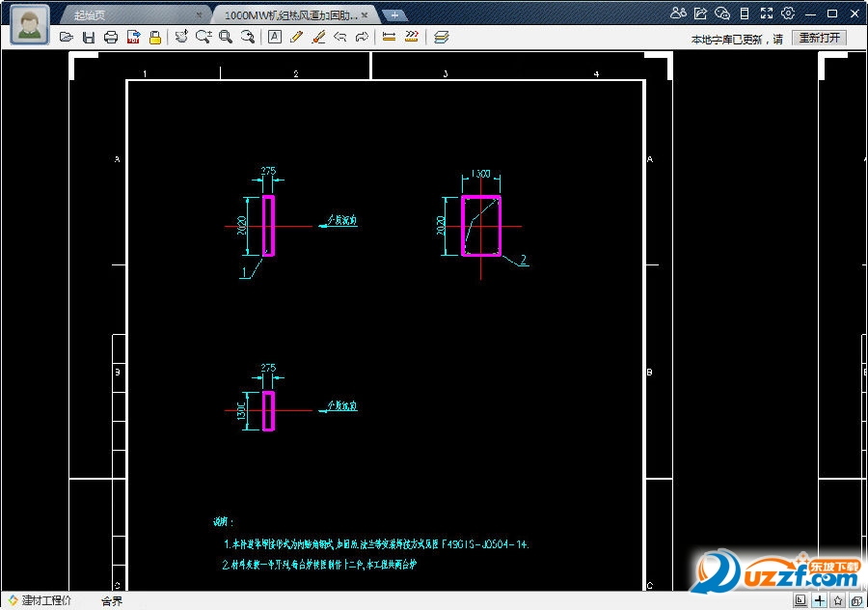Close the 1000MW drawing tab
This screenshot has width=868, height=610.
point(365,15)
